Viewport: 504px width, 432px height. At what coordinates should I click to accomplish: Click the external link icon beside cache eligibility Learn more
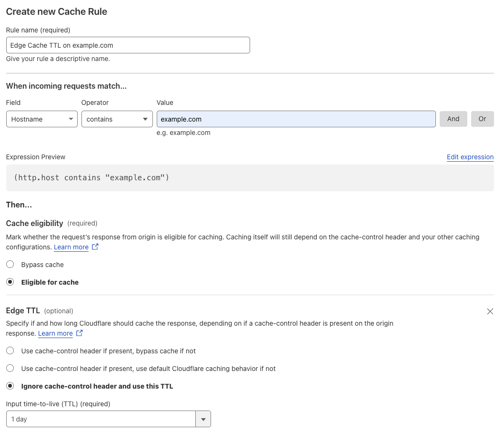[x=94, y=247]
